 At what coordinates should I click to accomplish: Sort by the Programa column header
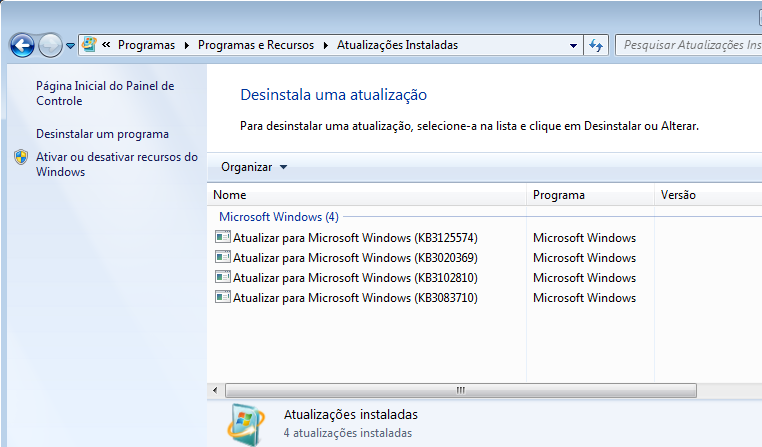tap(590, 195)
